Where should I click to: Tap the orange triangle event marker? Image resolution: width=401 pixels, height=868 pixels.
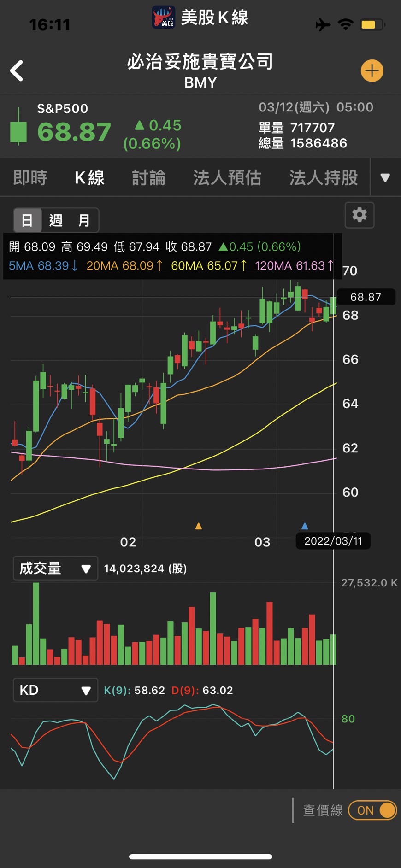coord(199,526)
